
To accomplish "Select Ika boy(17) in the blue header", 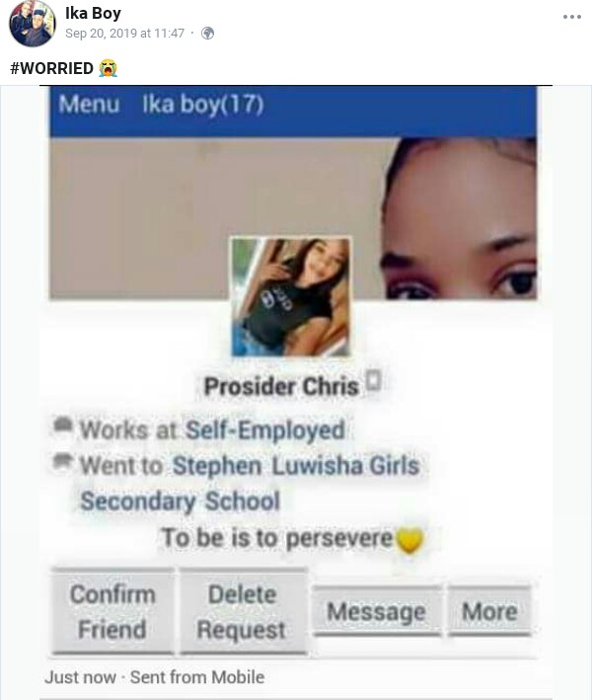I will [203, 105].
